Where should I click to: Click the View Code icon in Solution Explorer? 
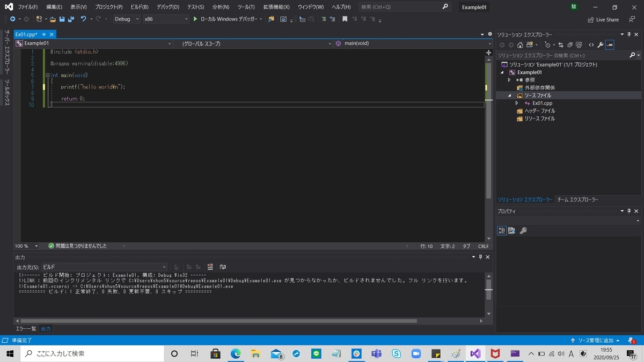click(591, 45)
